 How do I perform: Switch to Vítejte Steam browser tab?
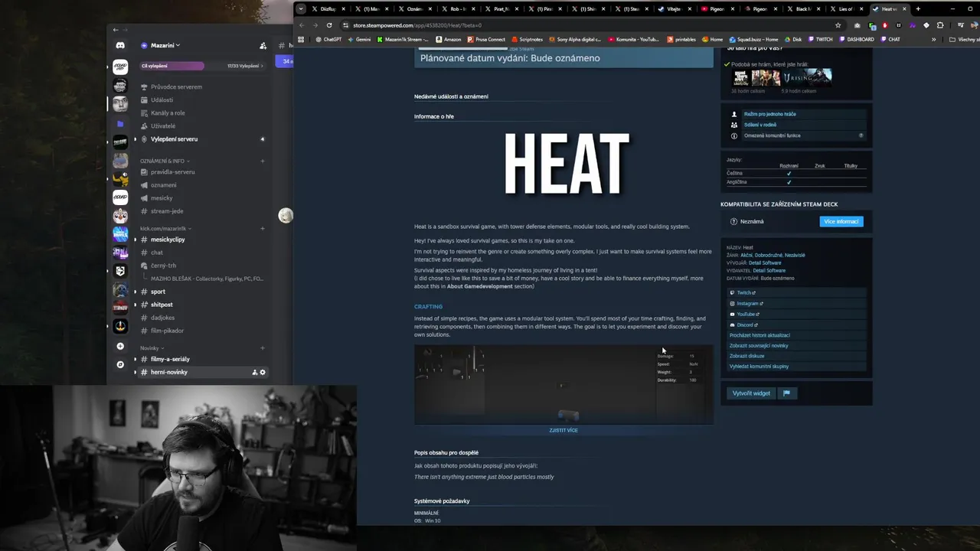click(672, 9)
